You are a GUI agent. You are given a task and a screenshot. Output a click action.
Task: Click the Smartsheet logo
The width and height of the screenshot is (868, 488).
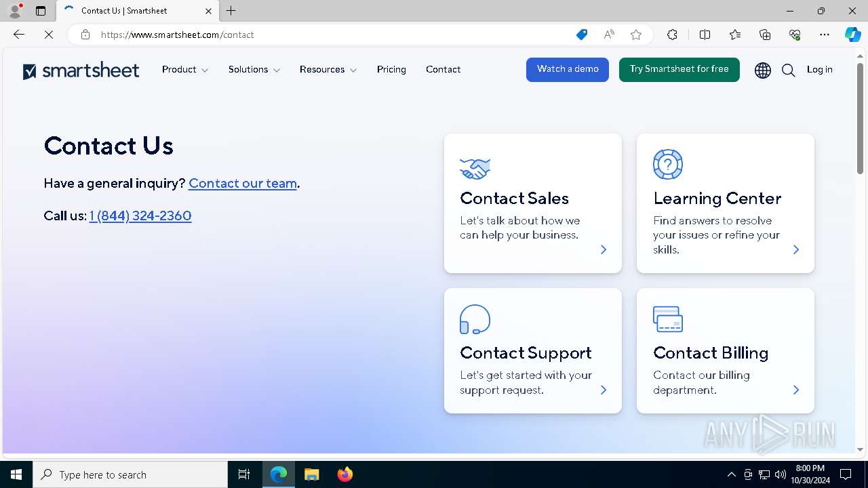(81, 70)
